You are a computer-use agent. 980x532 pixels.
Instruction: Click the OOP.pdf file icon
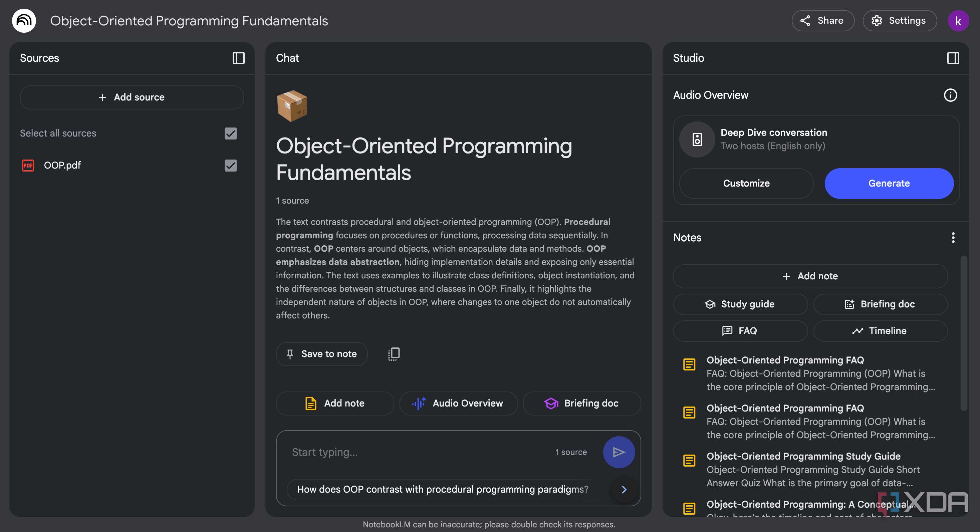pyautogui.click(x=28, y=166)
